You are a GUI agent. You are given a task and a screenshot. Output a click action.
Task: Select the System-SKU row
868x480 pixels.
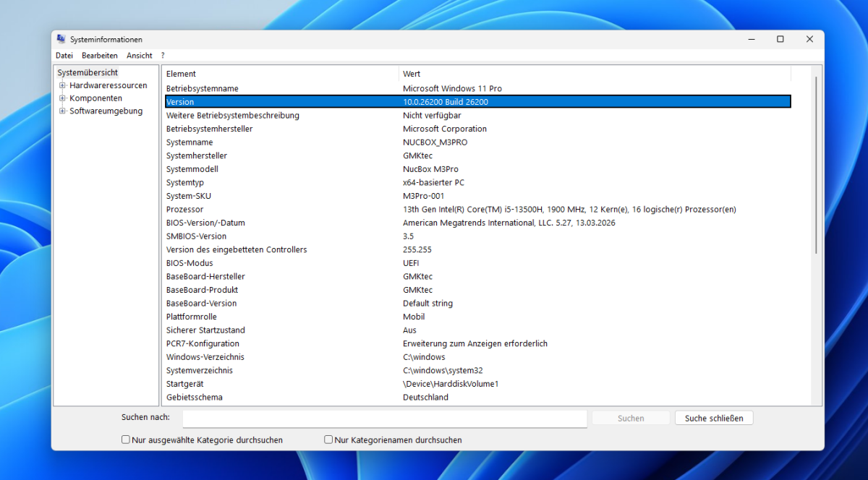(477, 196)
